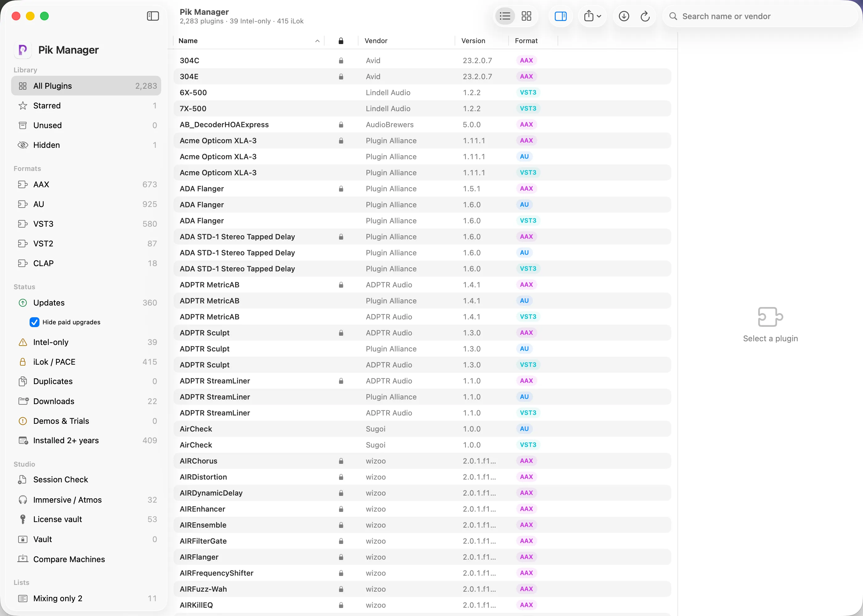Refresh the plugin scan
Image resolution: width=863 pixels, height=616 pixels.
[645, 16]
